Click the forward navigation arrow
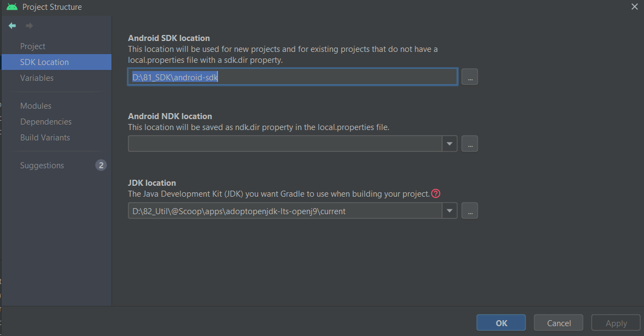The height and width of the screenshot is (336, 644). pos(29,26)
